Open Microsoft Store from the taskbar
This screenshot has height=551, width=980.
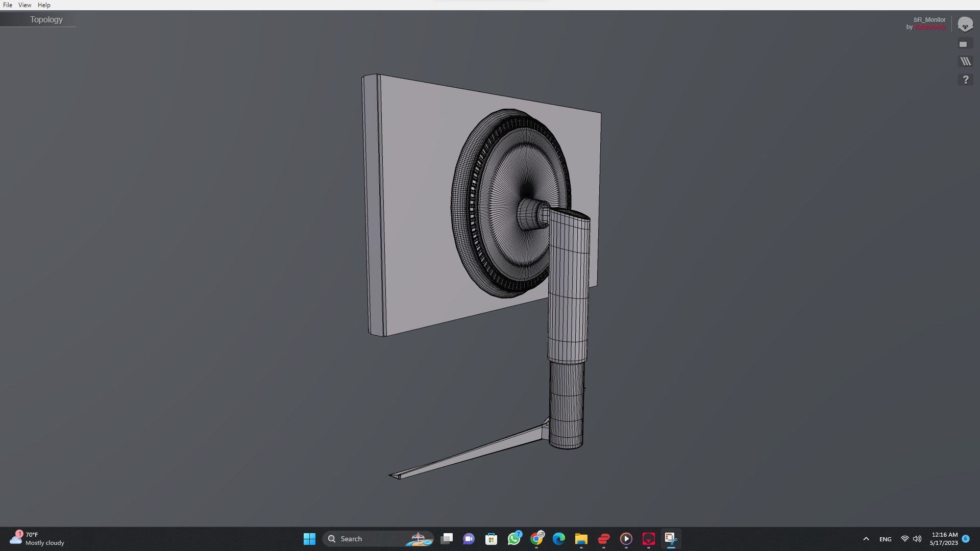click(491, 539)
